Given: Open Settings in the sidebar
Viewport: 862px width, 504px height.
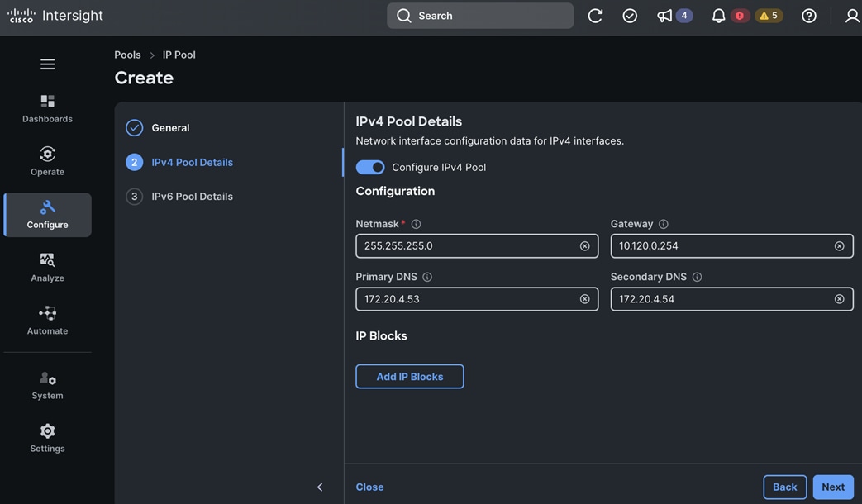Looking at the screenshot, I should click(47, 438).
